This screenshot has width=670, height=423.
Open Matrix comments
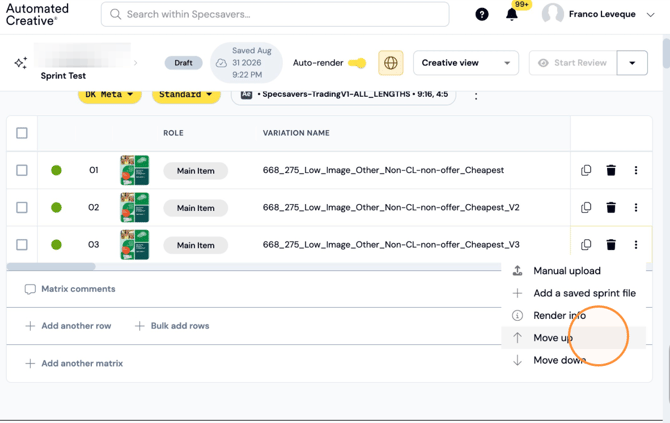70,289
